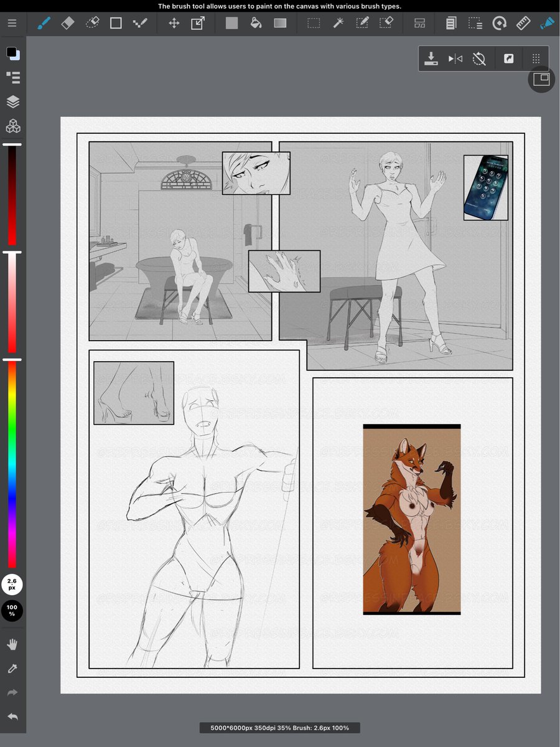The width and height of the screenshot is (560, 747).
Task: Click the phone keypad panel image on canvas
Action: (486, 187)
